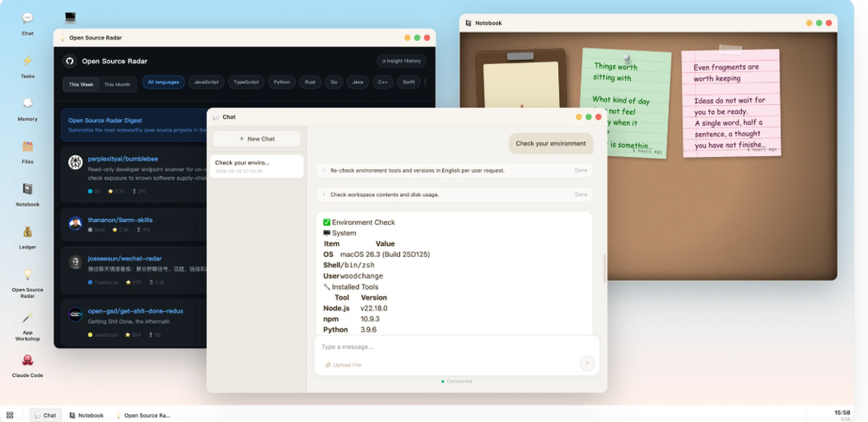Click the clipboard in the Notebook window
The width and height of the screenshot is (868, 422).
[520, 79]
